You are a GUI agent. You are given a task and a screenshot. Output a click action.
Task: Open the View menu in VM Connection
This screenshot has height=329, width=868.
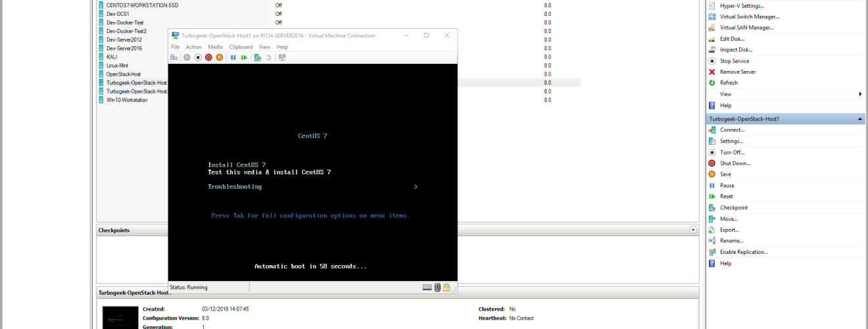(264, 47)
